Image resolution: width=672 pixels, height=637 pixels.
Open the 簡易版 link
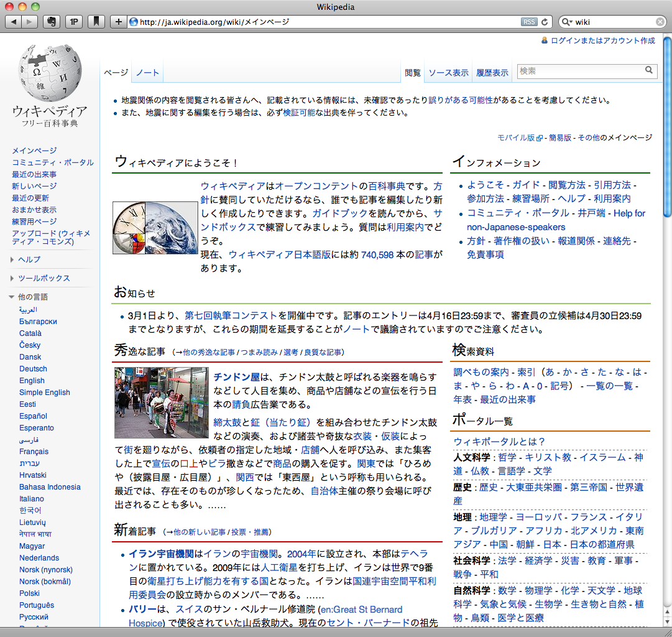click(x=560, y=137)
